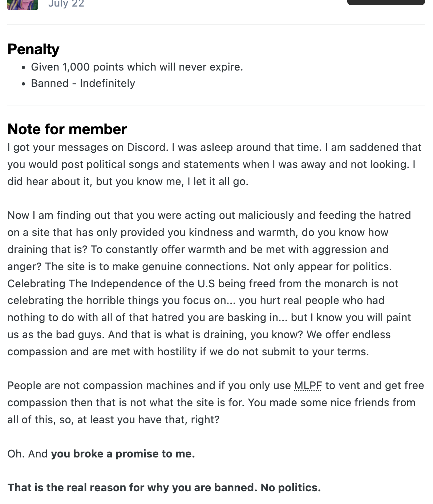433x504 pixels.
Task: Click the underlined MLPF abbreviation
Action: point(308,385)
